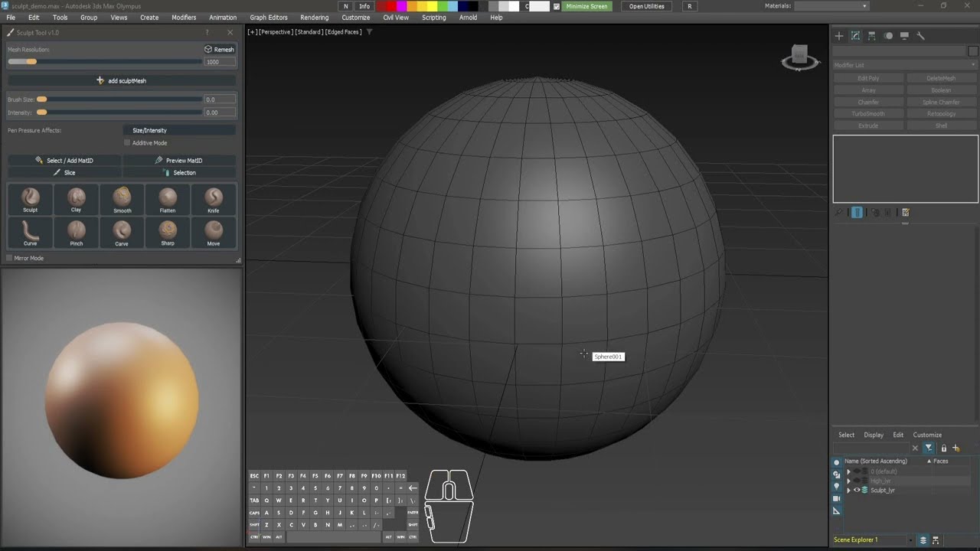Toggle Scene Explorer display geometry filter

836,462
